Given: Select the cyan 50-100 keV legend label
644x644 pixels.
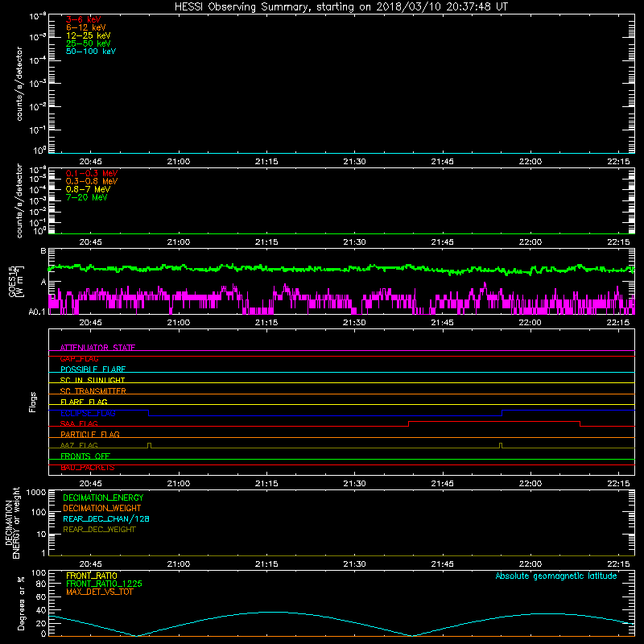Looking at the screenshot, I should pos(91,52).
